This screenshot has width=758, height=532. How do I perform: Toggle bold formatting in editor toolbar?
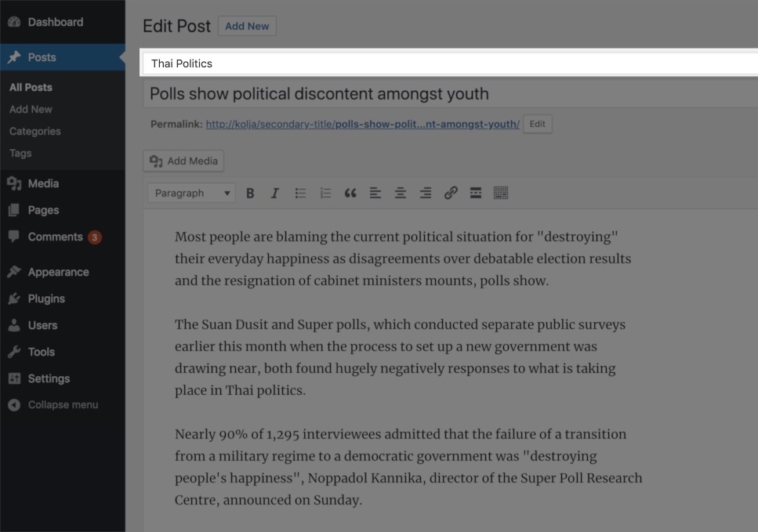click(x=250, y=194)
